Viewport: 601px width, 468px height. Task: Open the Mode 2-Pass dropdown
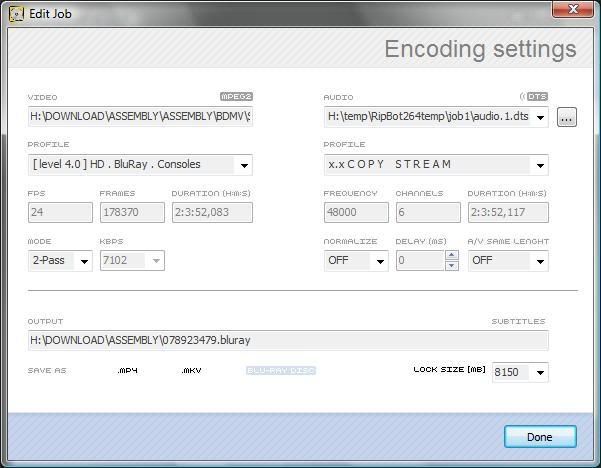(84, 262)
